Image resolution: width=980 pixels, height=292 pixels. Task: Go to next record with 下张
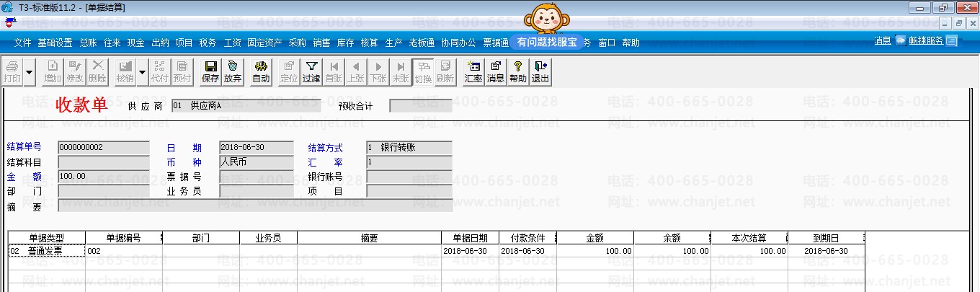click(378, 71)
